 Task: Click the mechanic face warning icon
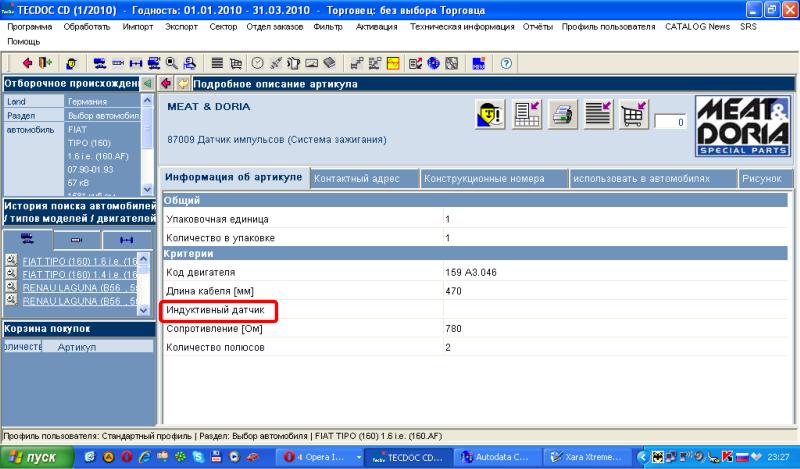click(491, 115)
